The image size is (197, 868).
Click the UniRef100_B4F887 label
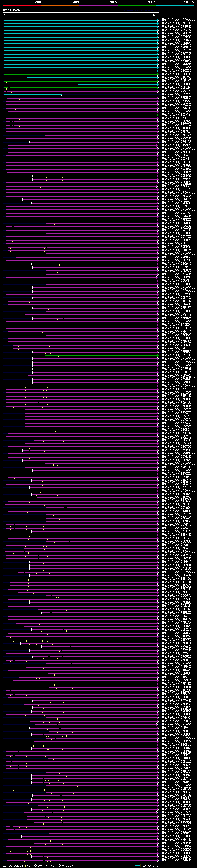pyautogui.click(x=177, y=128)
